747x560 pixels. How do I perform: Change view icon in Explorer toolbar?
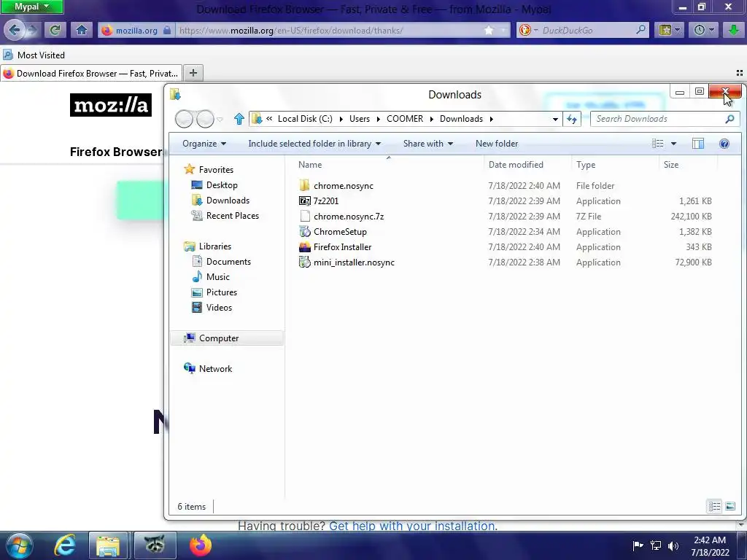(x=657, y=144)
